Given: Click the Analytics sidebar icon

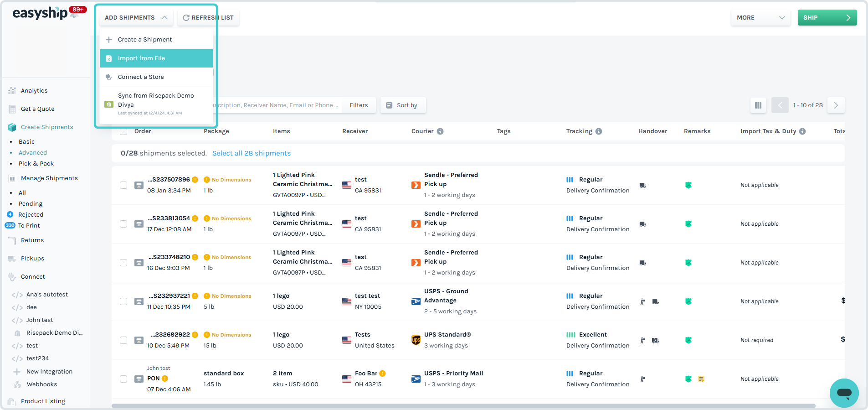Looking at the screenshot, I should [12, 91].
